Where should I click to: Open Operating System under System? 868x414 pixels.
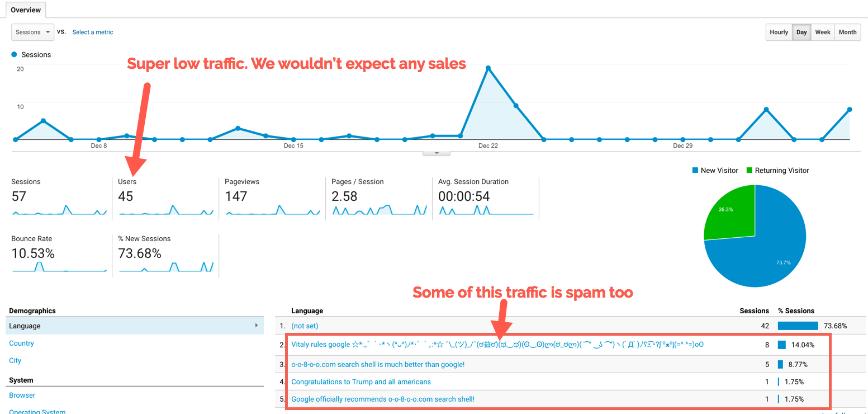(37, 411)
